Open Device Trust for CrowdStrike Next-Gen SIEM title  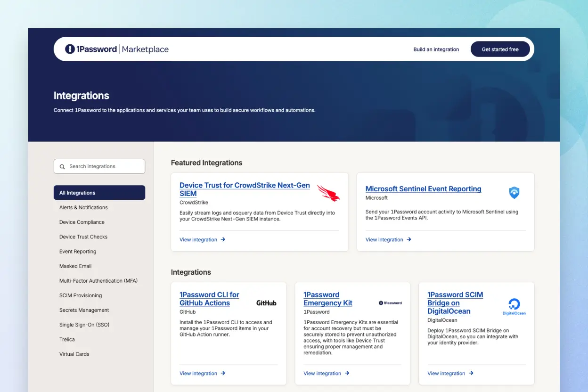[x=245, y=189]
